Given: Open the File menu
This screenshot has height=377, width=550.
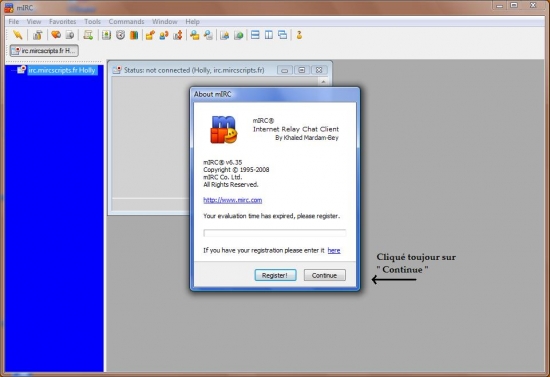Looking at the screenshot, I should click(x=14, y=22).
